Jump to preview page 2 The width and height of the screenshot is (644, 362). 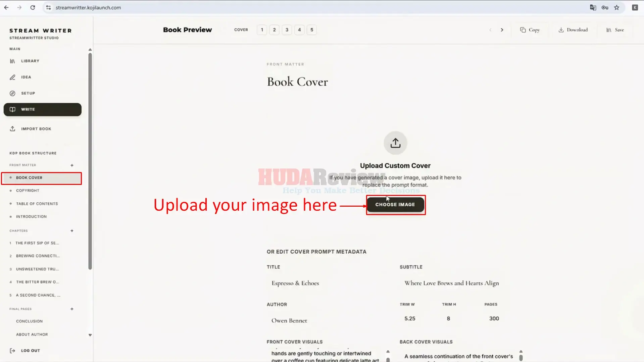275,30
